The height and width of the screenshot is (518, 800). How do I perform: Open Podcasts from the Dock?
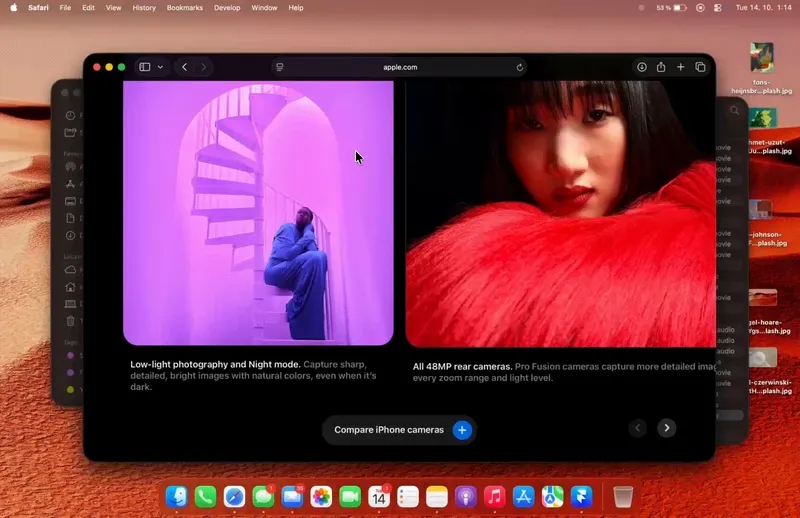tap(465, 497)
